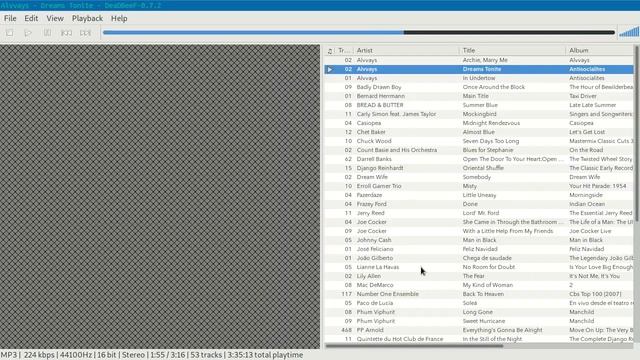Select Frazey Ford Done track
The width and height of the screenshot is (640, 360).
pos(479,204)
